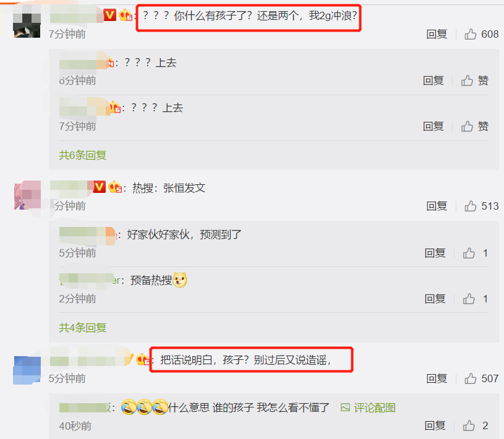Open the pink avatar of second commenter
Screen dimensions: 504x439
28,195
